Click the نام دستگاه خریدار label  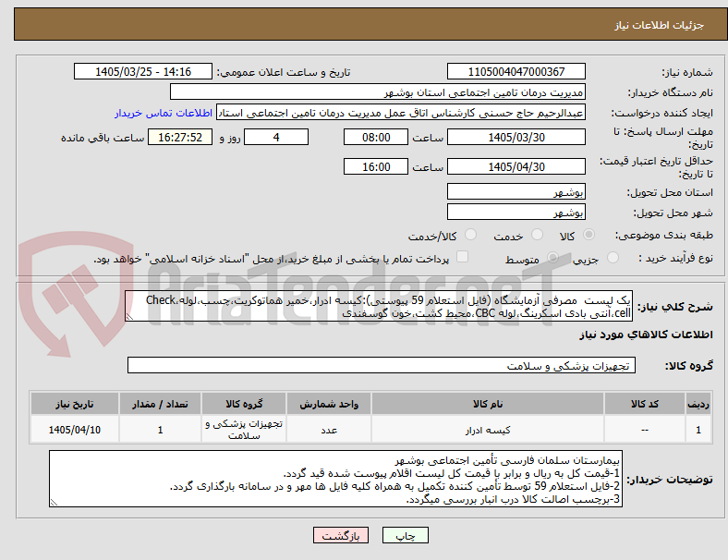tap(671, 92)
